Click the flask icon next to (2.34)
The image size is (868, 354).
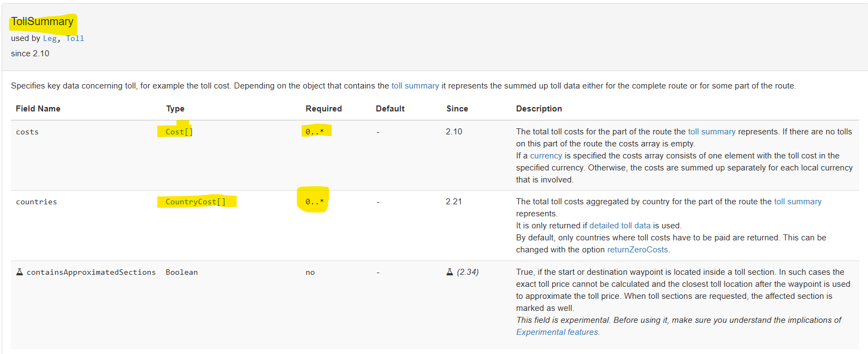tap(450, 272)
